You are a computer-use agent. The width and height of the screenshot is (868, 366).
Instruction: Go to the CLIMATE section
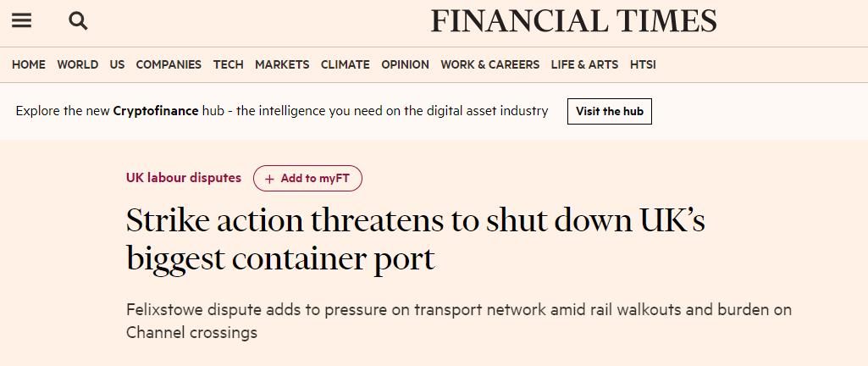346,64
